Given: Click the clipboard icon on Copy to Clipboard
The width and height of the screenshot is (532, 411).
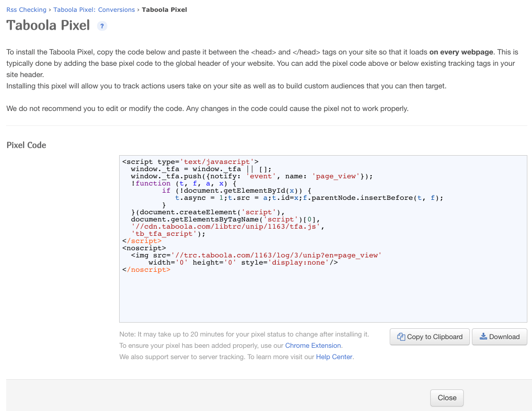Looking at the screenshot, I should [401, 337].
